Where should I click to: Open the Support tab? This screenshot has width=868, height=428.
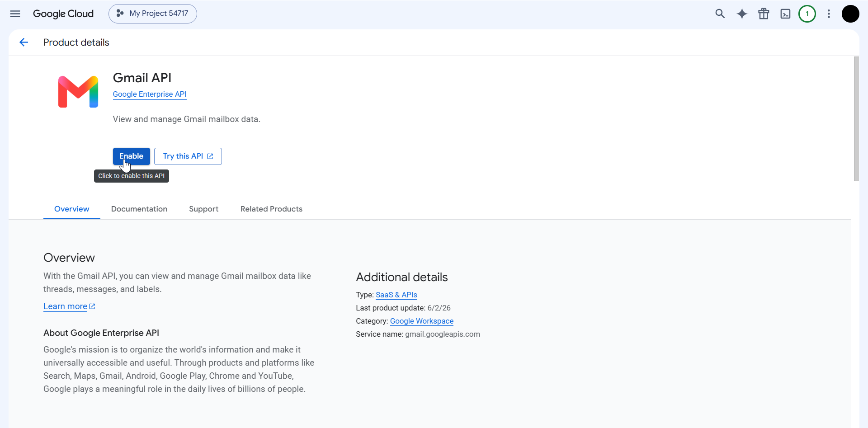tap(204, 209)
